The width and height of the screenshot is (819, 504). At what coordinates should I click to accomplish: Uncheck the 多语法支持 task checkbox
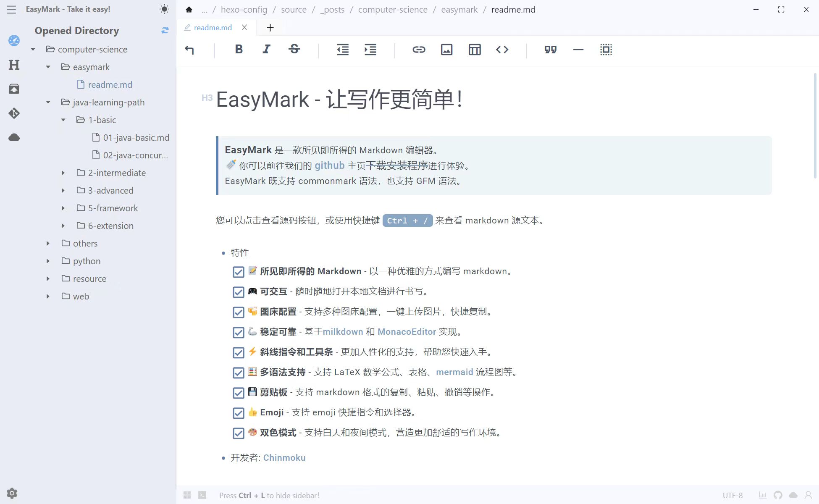click(x=238, y=373)
